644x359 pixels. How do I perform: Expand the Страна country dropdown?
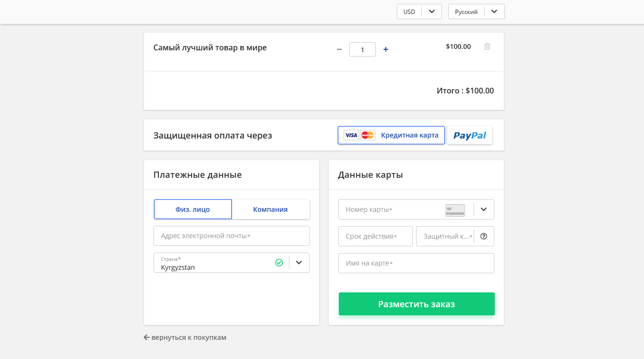[299, 263]
